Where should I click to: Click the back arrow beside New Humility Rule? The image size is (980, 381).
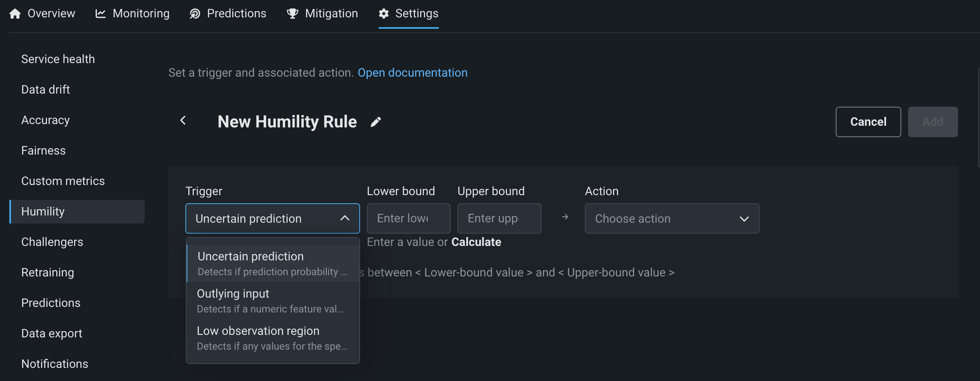(x=183, y=121)
